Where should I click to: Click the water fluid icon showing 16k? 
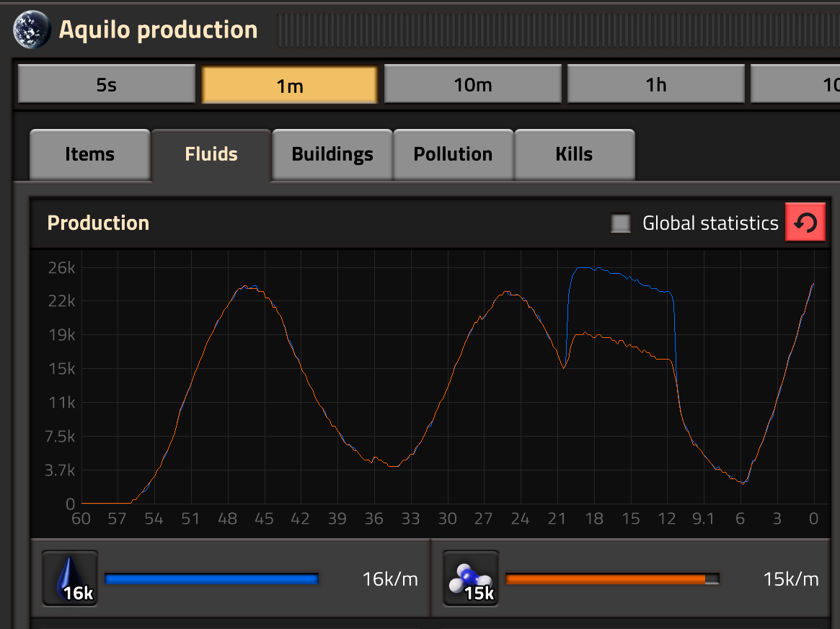70,578
